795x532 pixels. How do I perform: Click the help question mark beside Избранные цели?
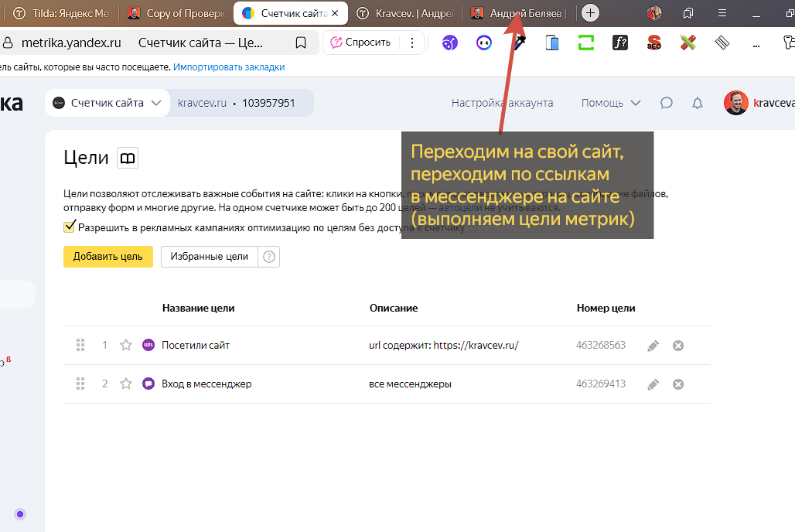point(269,257)
